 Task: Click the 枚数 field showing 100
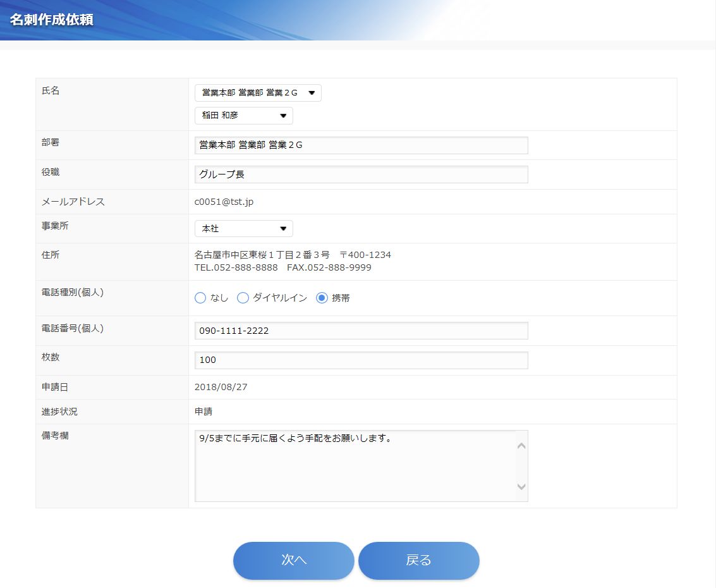tap(361, 360)
